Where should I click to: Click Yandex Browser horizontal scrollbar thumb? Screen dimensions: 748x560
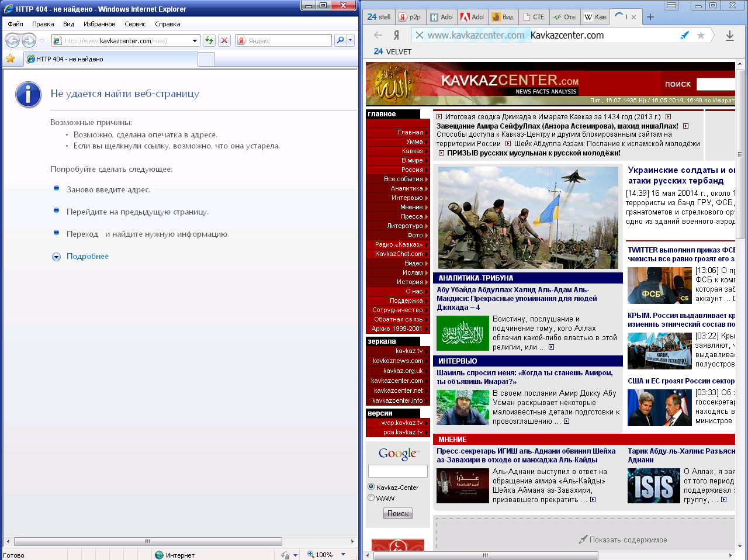pos(486,555)
